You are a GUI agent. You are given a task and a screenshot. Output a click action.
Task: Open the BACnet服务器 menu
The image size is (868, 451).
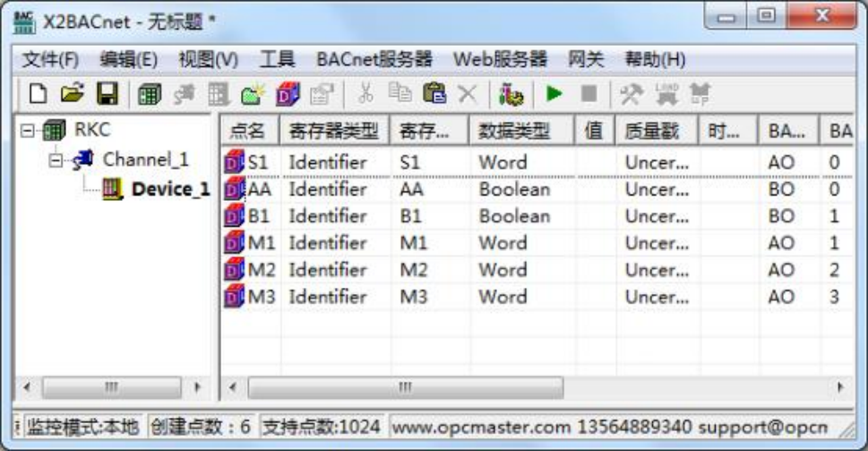point(374,59)
